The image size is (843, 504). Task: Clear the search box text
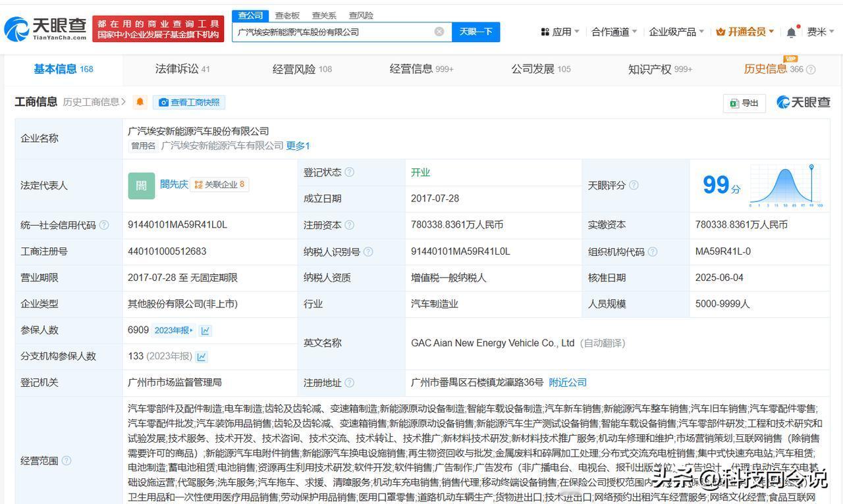pyautogui.click(x=439, y=32)
